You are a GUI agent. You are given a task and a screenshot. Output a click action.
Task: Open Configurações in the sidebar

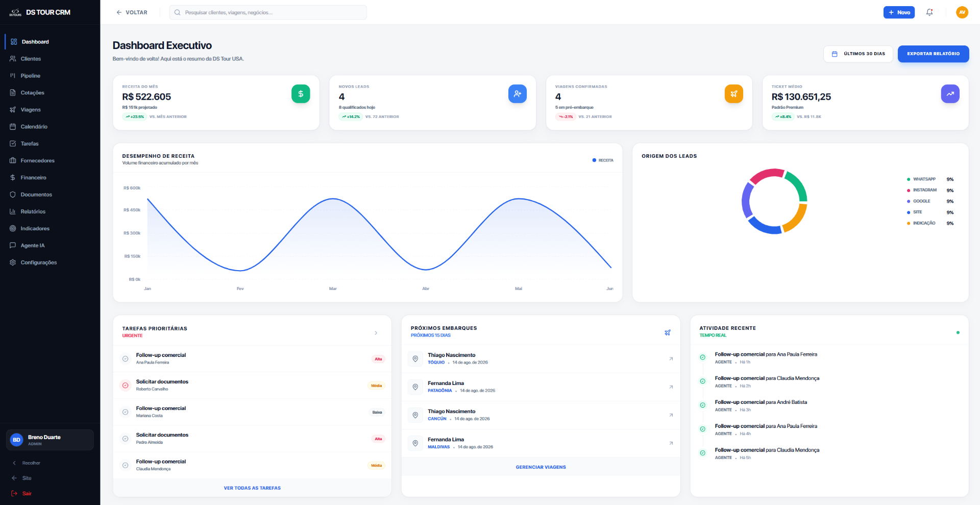pos(50,262)
